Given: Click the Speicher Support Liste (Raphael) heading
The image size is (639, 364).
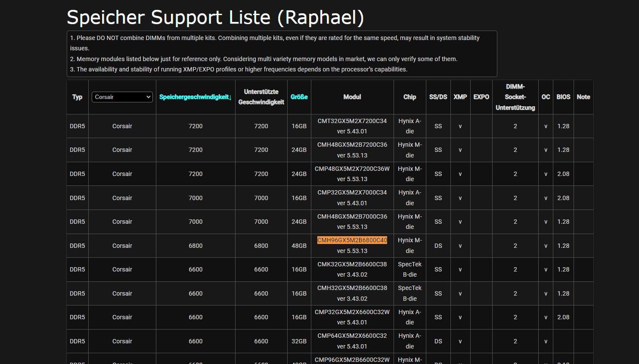Looking at the screenshot, I should [x=215, y=18].
